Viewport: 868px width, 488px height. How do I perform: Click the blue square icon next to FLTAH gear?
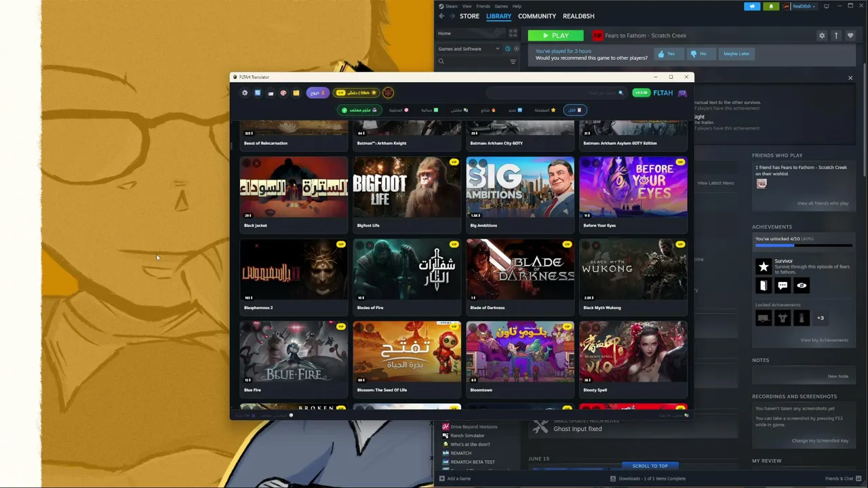[258, 93]
